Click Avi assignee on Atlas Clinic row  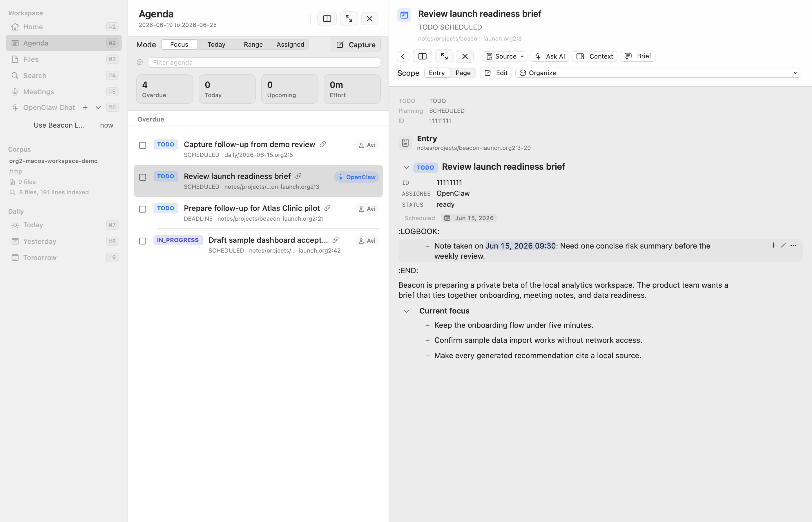point(367,209)
